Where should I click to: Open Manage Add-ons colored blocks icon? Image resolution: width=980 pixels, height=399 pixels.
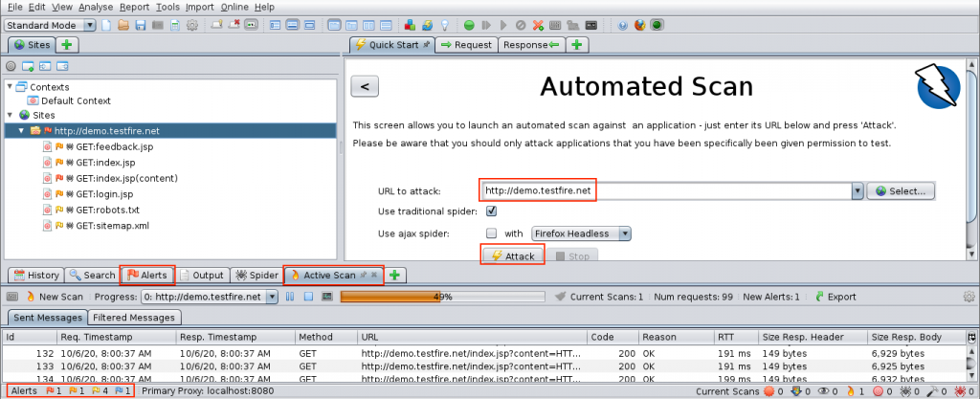pos(410,26)
